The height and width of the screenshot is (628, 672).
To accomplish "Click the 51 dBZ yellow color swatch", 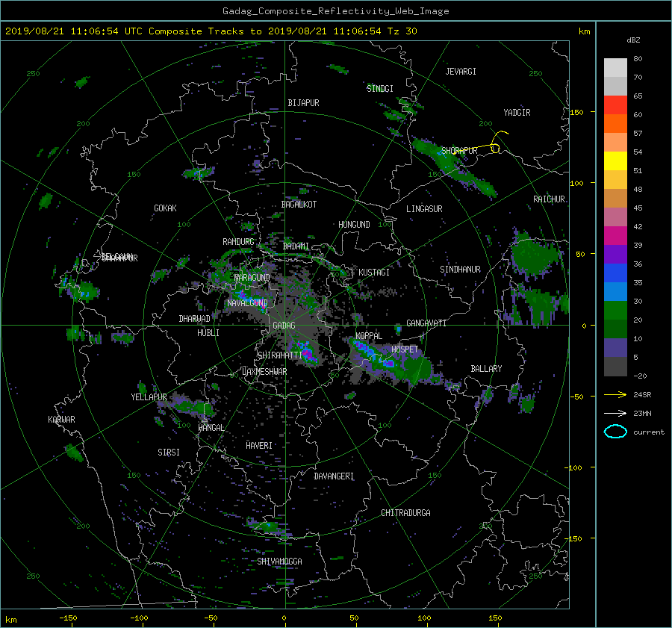I will [x=615, y=161].
